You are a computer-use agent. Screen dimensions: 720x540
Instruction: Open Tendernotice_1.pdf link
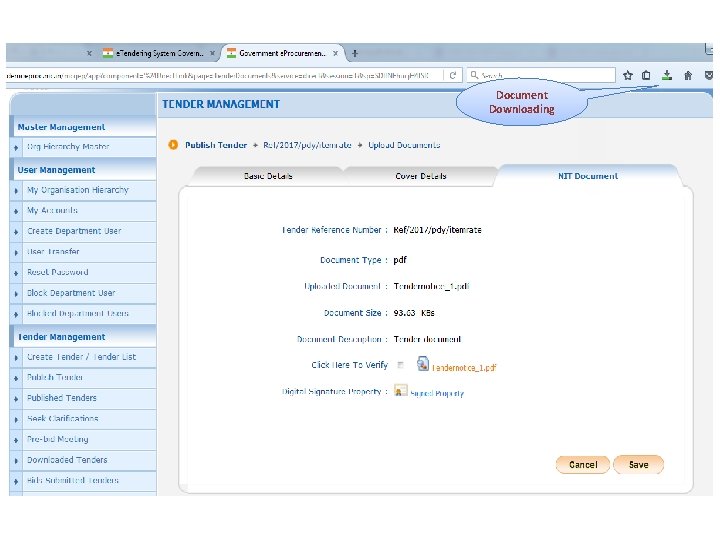click(x=464, y=368)
